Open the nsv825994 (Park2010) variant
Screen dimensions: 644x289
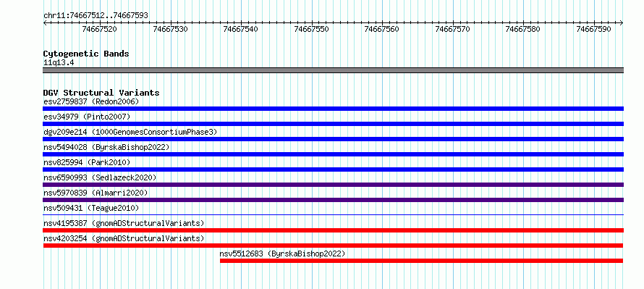click(x=87, y=162)
